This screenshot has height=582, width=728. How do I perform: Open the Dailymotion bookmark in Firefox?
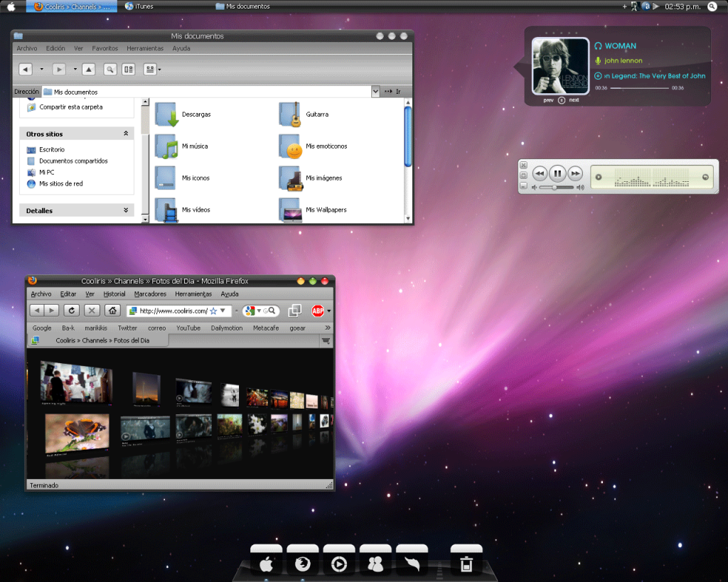227,328
